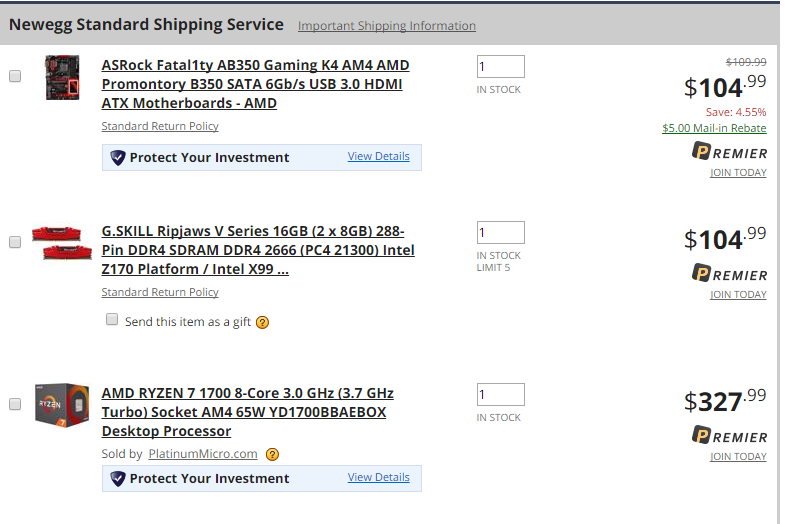792x524 pixels.
Task: Click the PlatinumMicro.com seller link
Action: pyautogui.click(x=203, y=454)
